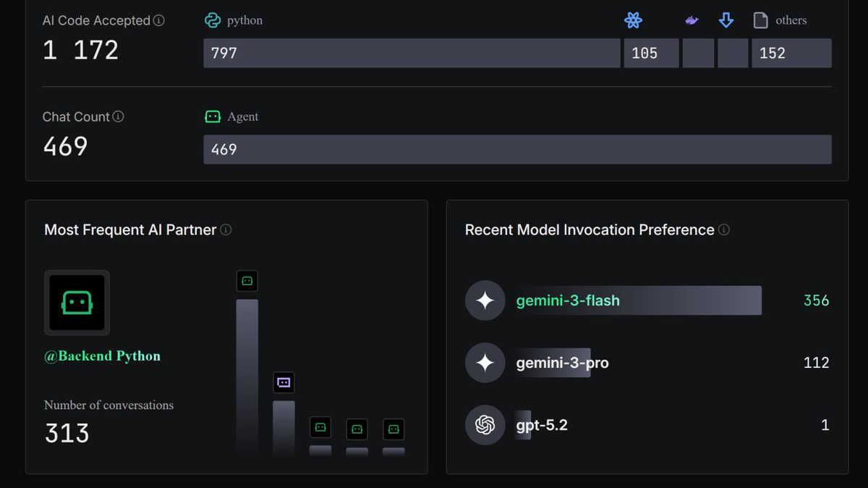
Task: Click the Python logo icon
Action: coord(212,20)
